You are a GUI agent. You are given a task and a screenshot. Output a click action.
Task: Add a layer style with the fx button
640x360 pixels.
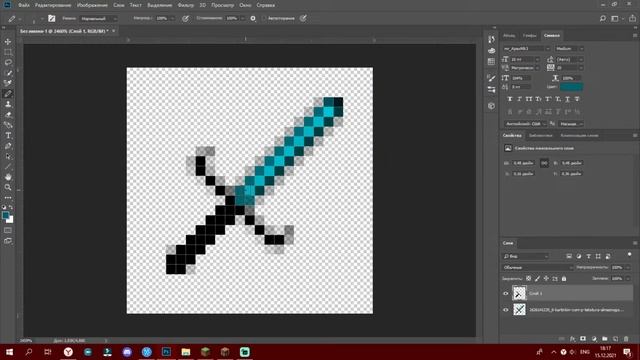point(572,339)
